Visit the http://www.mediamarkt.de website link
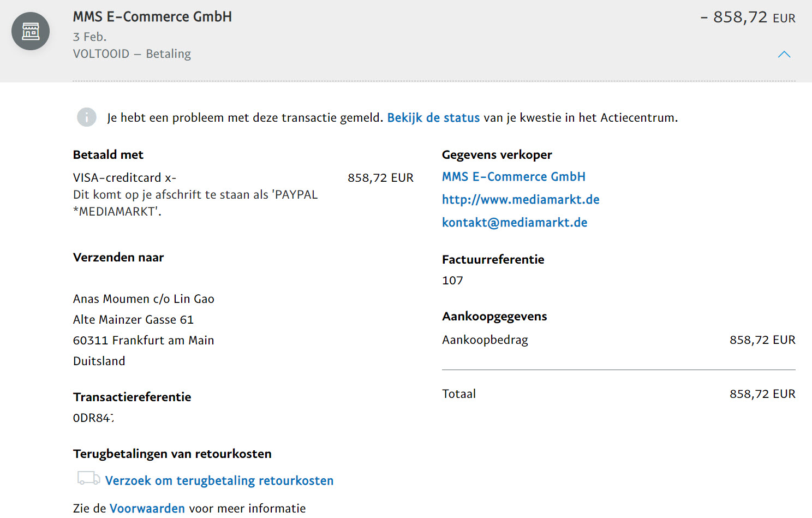The height and width of the screenshot is (518, 812). pos(520,200)
